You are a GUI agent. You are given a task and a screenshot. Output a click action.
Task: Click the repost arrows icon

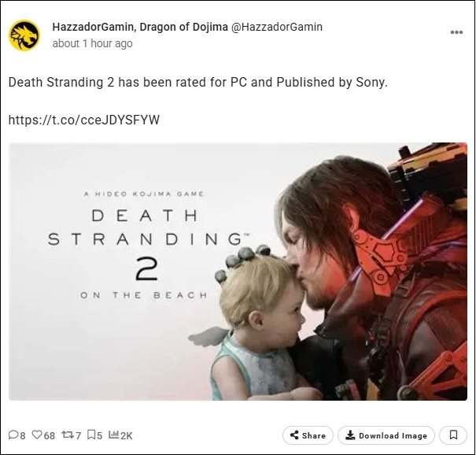[x=68, y=435]
